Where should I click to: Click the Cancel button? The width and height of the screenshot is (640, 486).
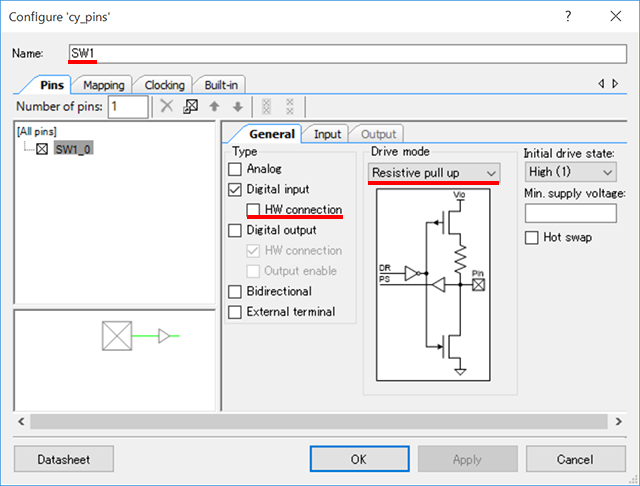[575, 459]
